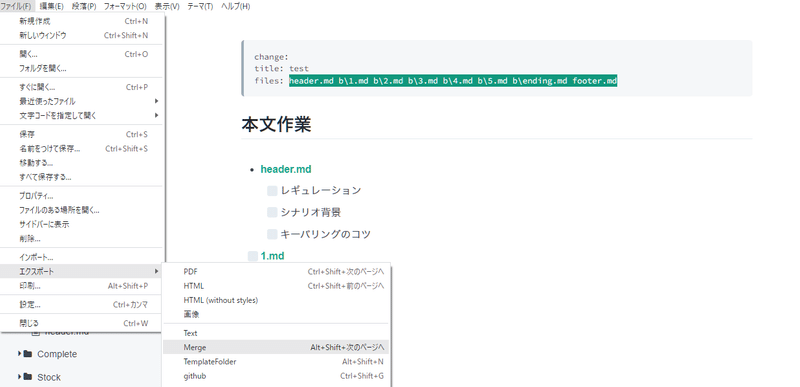Click 保存 menu entry
Image resolution: width=800 pixels, height=387 pixels.
click(x=82, y=135)
